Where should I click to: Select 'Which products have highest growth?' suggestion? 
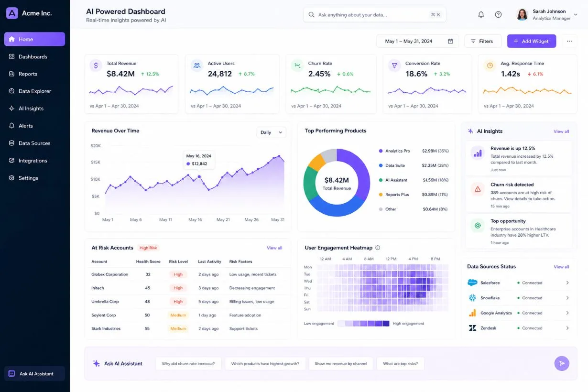pyautogui.click(x=265, y=364)
